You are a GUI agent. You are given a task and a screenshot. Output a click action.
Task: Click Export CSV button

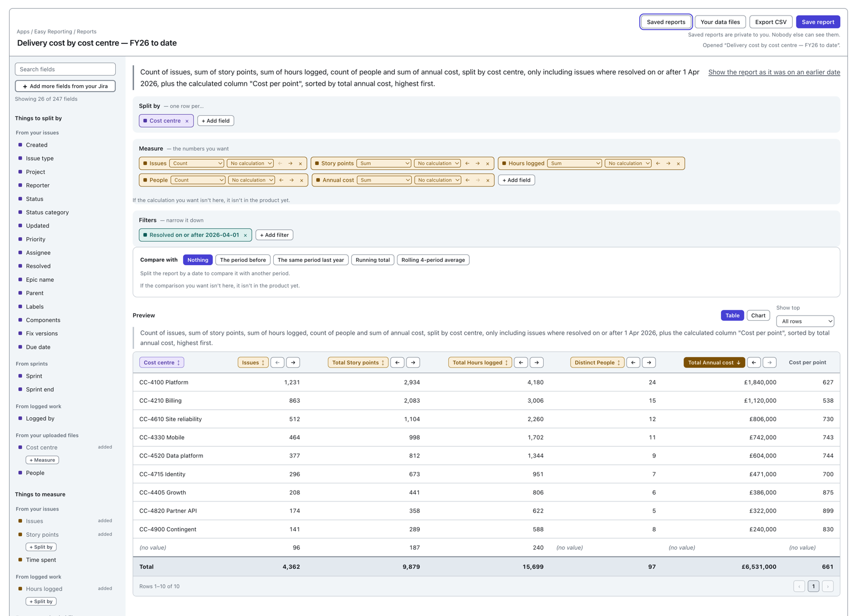click(771, 22)
